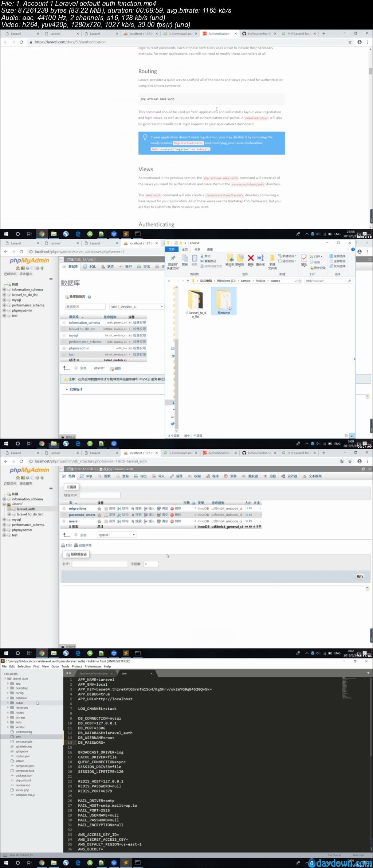This screenshot has width=373, height=868.
Task: Click the New folder (新建文件夹) ribbon icon
Action: point(272,258)
